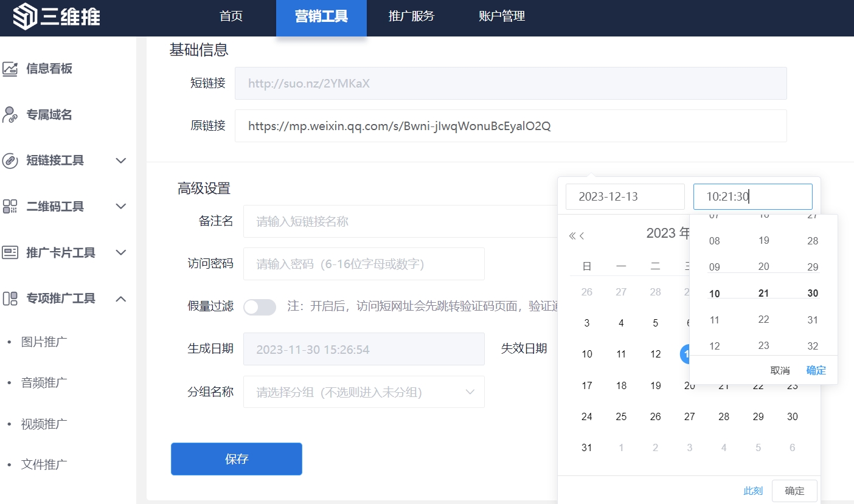The height and width of the screenshot is (504, 854).
Task: Open the 账户管理 top menu
Action: coord(502,16)
